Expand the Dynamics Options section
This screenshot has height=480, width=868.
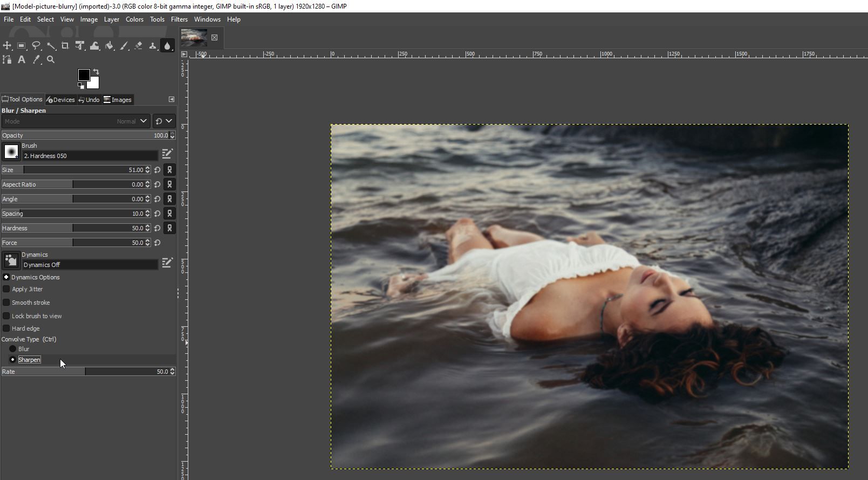[6, 277]
